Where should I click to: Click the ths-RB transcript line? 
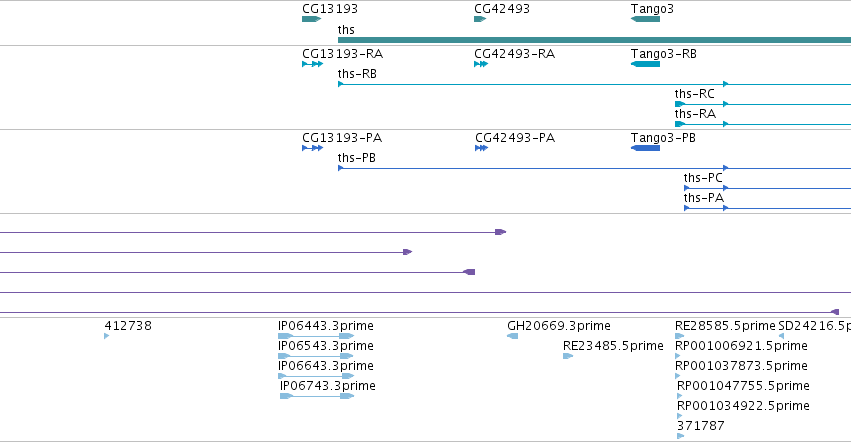[x=594, y=84]
